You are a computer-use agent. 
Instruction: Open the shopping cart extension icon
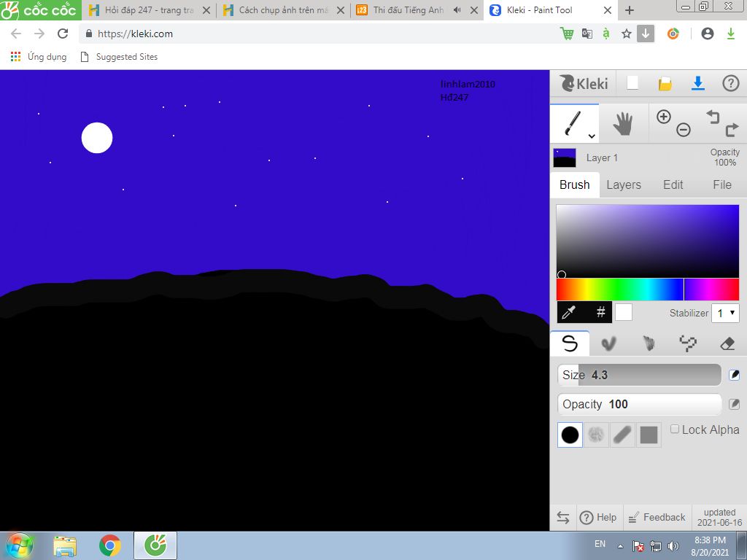[567, 34]
